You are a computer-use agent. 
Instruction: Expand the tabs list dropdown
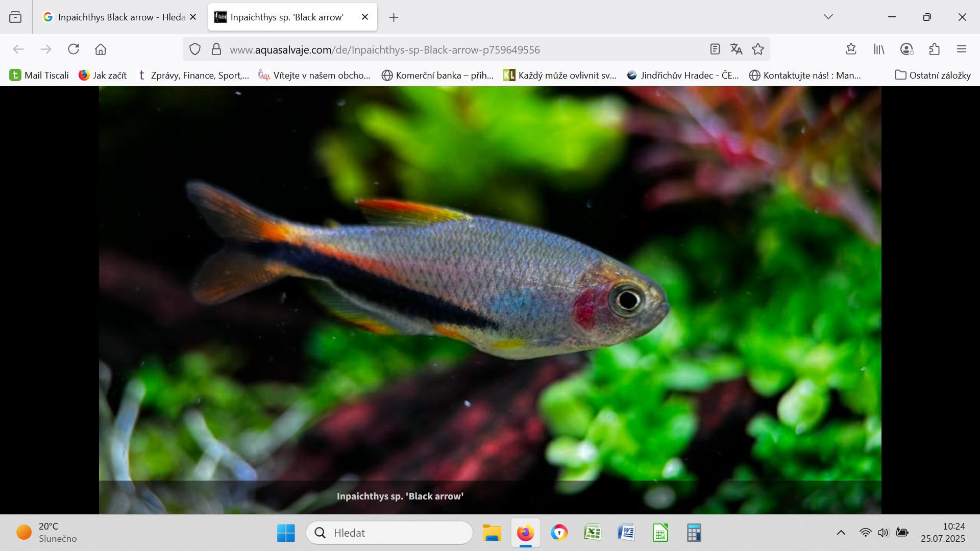(828, 17)
